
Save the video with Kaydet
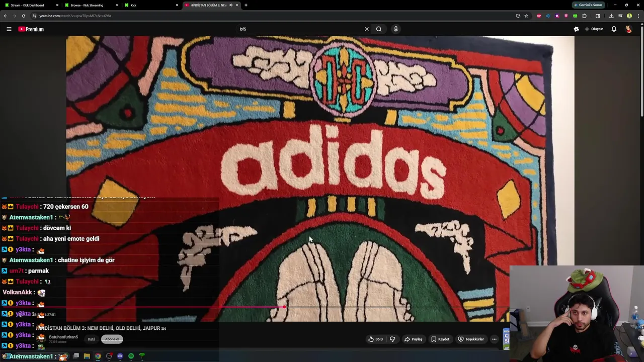[440, 339]
